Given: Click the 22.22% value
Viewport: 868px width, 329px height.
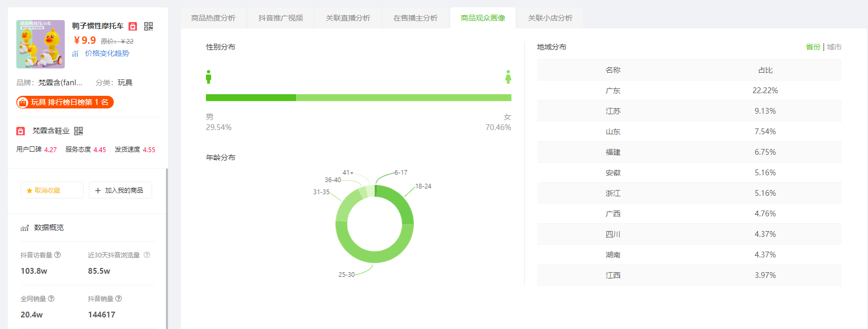Looking at the screenshot, I should (765, 91).
